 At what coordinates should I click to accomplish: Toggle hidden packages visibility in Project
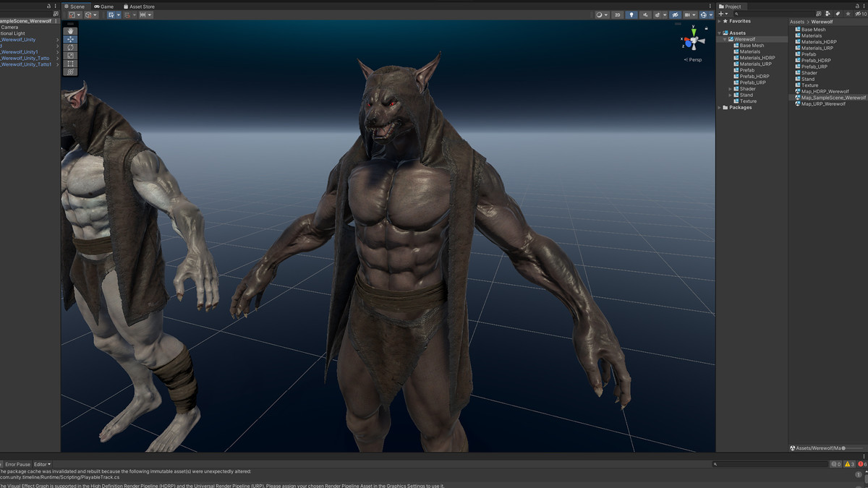[860, 14]
